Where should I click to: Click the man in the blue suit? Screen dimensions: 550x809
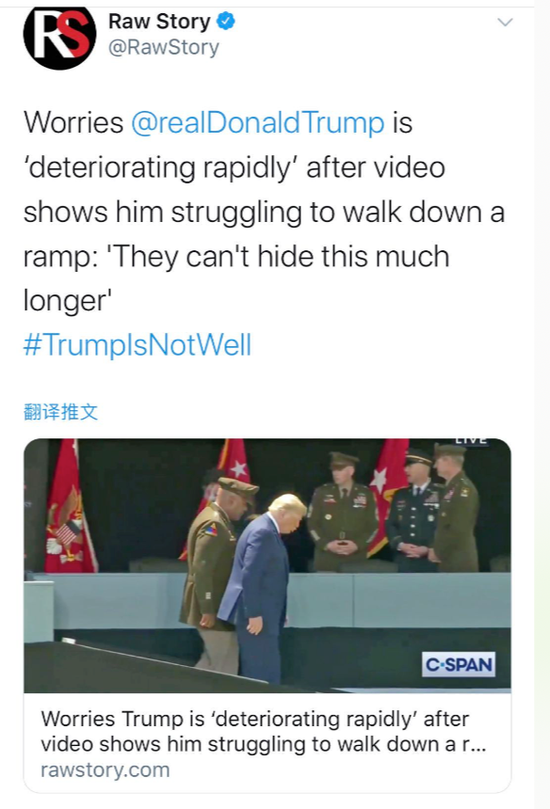(260, 588)
